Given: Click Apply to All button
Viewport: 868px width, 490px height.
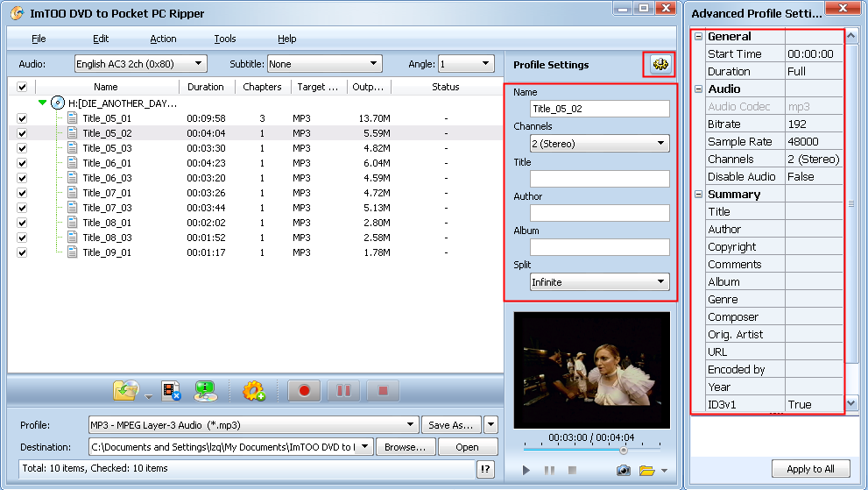Looking at the screenshot, I should pyautogui.click(x=810, y=469).
